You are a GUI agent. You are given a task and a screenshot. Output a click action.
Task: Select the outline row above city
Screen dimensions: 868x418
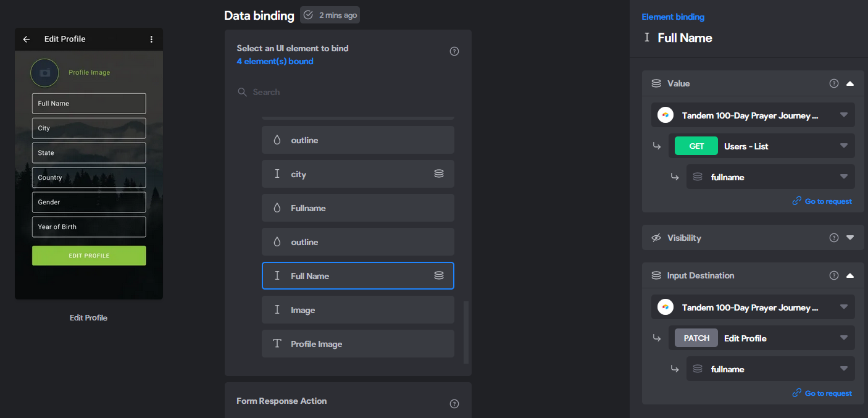[x=358, y=140]
